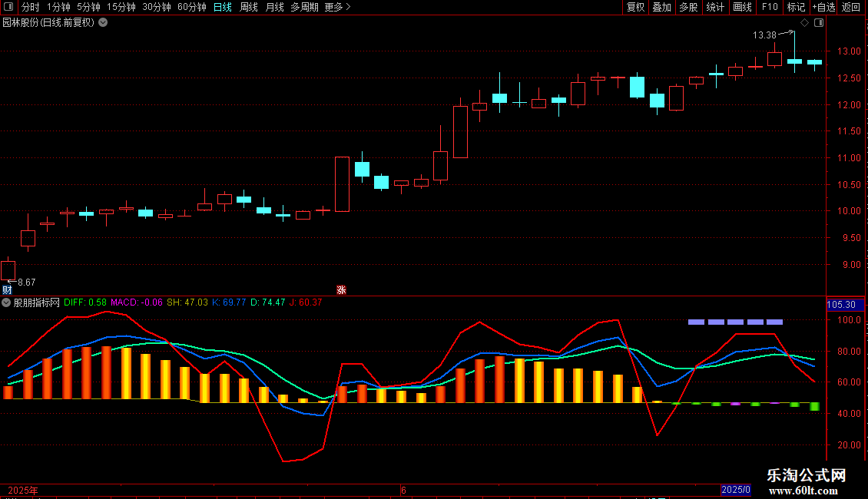Screen dimensions: 868x499
Task: Click the tall red limit-up candle near 10.50
Action: (342, 184)
